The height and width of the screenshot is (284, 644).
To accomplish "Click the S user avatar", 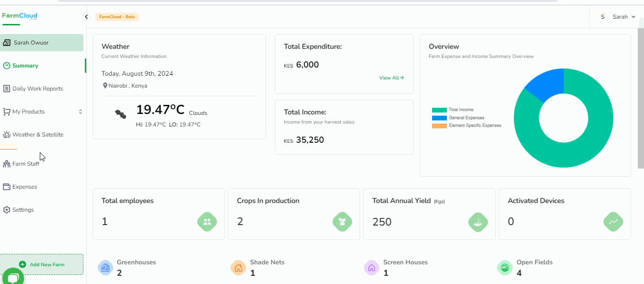I will click(x=603, y=17).
